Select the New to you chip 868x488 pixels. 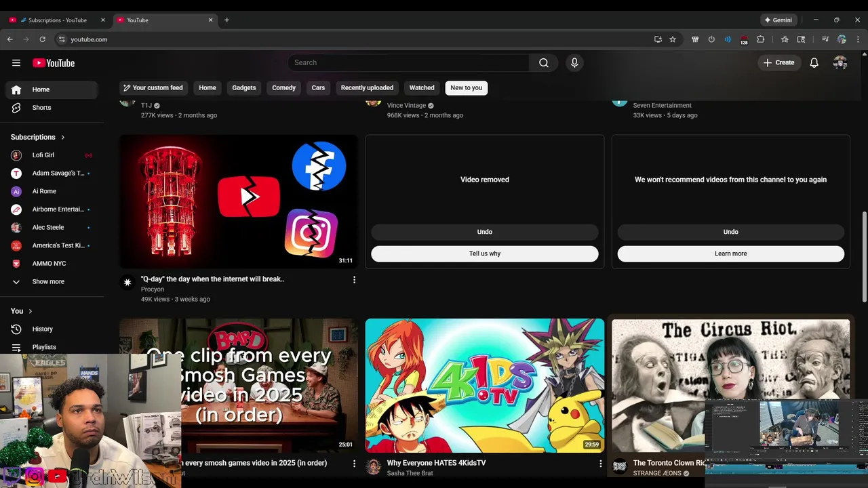(x=467, y=88)
